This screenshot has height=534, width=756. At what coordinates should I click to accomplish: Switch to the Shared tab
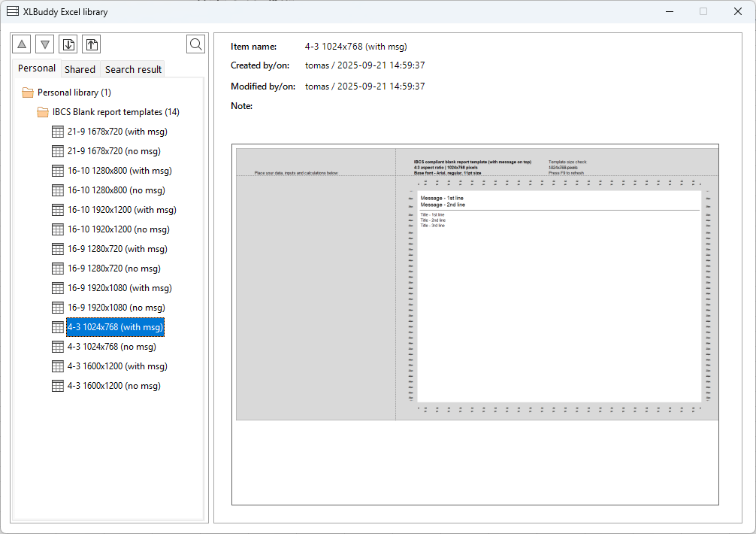pos(80,69)
